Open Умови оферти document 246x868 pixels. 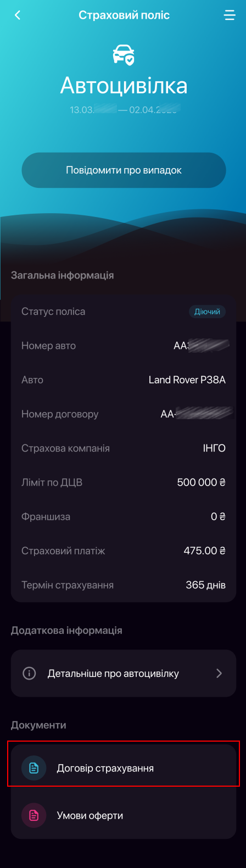click(124, 815)
